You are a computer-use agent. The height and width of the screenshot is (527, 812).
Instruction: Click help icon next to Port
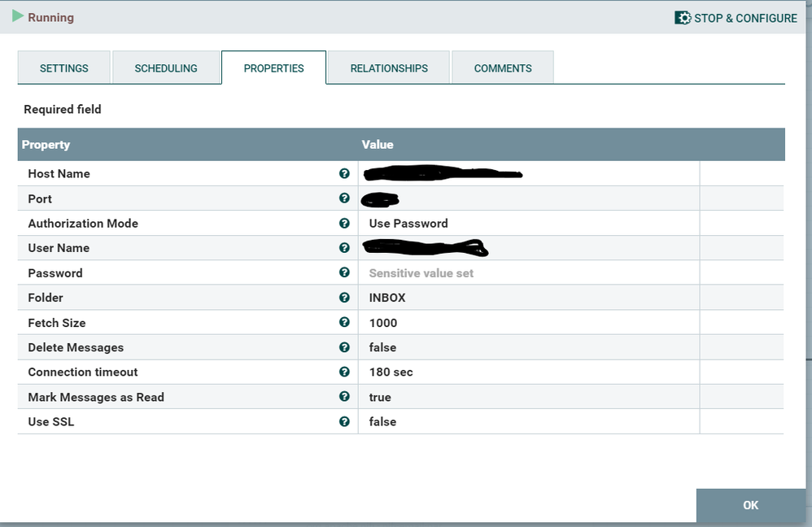344,198
